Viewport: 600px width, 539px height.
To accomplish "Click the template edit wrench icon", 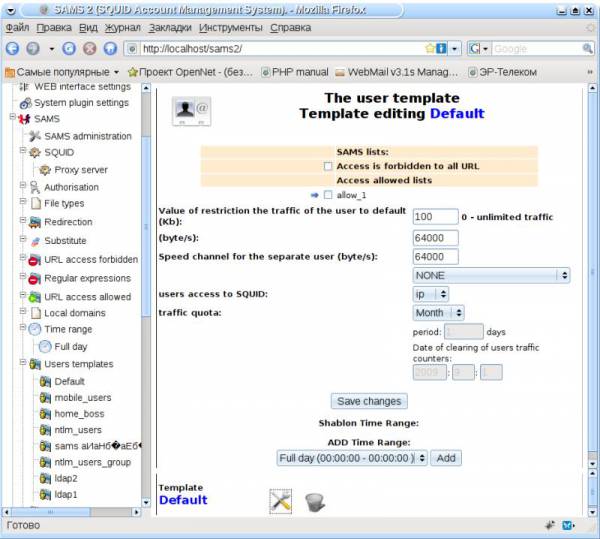I will tap(280, 501).
